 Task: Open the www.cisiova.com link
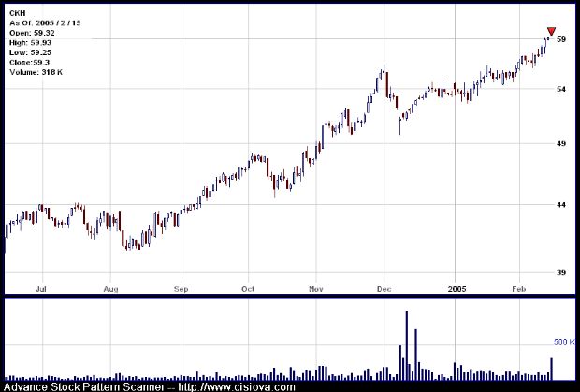click(x=237, y=387)
